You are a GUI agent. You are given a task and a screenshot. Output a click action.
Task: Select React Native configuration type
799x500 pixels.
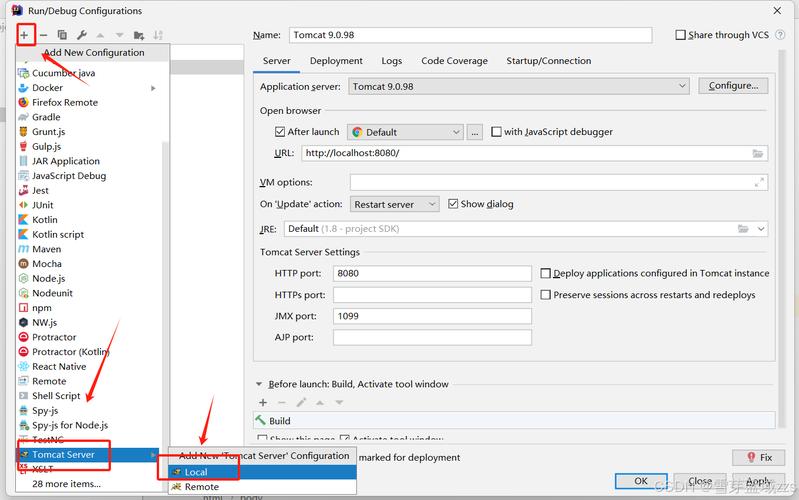click(59, 366)
